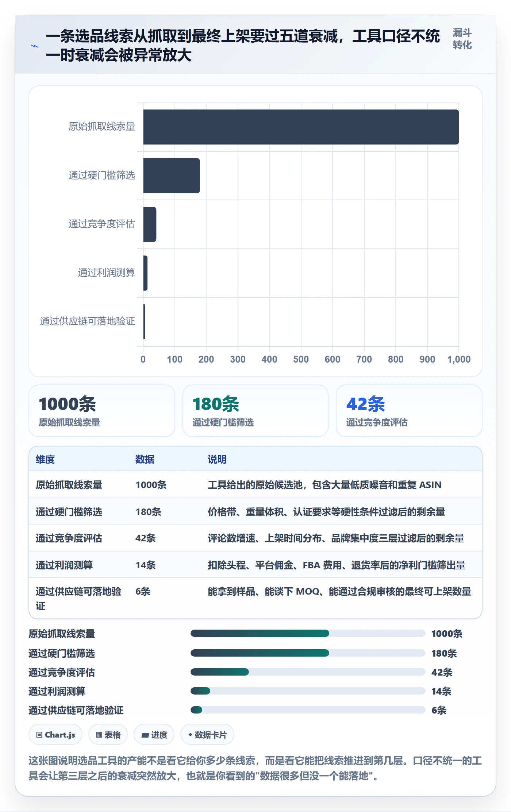
Task: Click the 进度 chip
Action: (x=154, y=735)
